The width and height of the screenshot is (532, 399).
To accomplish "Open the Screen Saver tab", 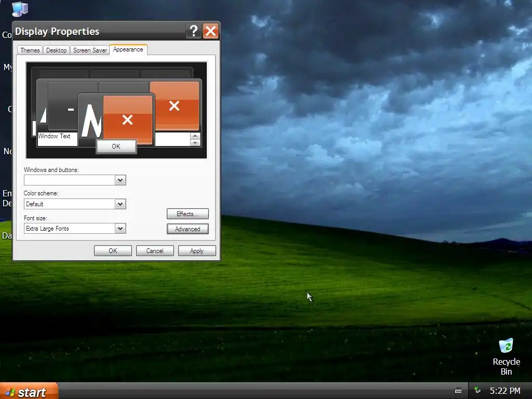I will [90, 50].
